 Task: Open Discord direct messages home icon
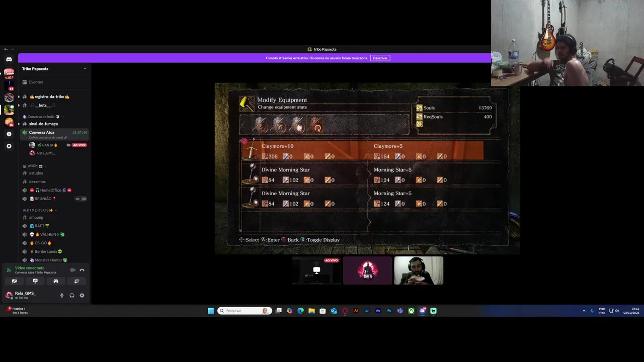[x=9, y=59]
